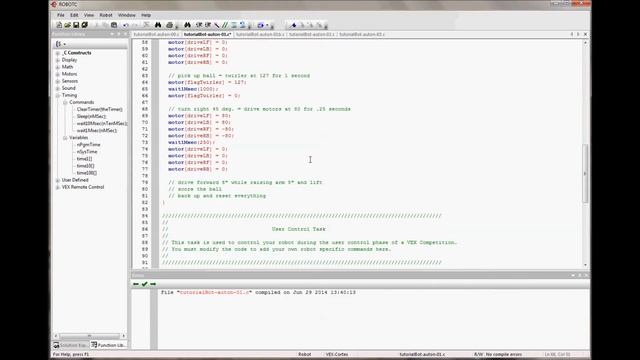Select wait10Msec(nTenMSec) in function tree
The height and width of the screenshot is (360, 640).
102,123
